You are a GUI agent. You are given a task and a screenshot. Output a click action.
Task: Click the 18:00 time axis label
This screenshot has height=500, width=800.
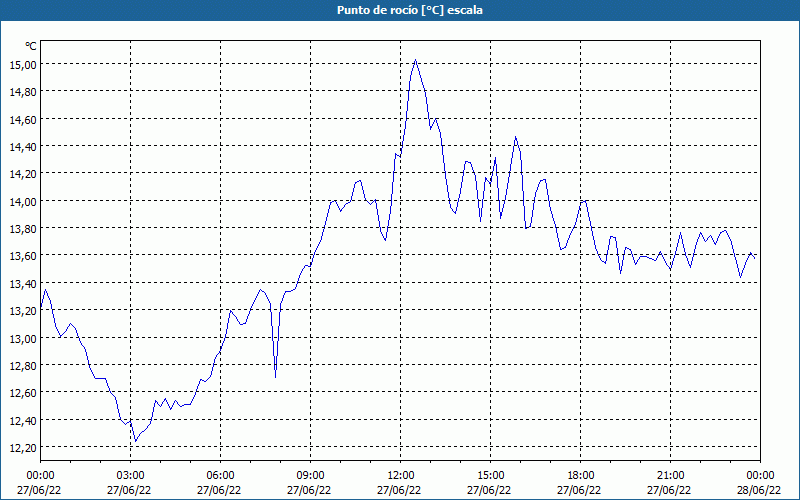[581, 476]
